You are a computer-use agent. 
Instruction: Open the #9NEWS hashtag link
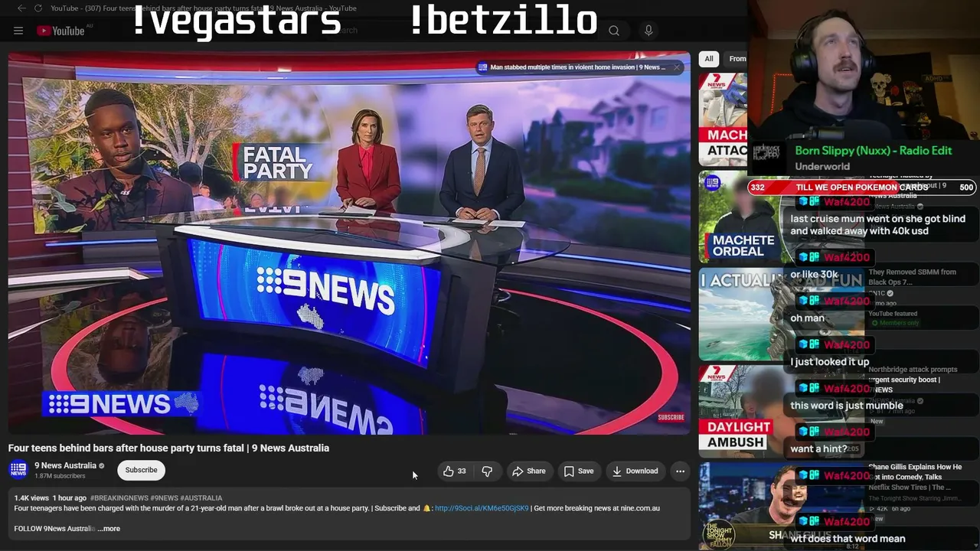164,498
